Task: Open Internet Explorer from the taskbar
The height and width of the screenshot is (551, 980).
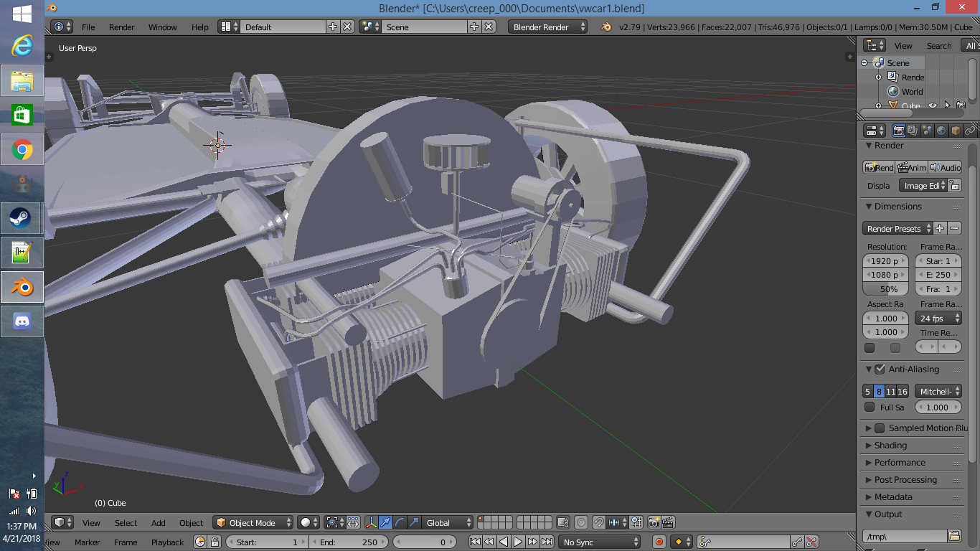Action: pyautogui.click(x=22, y=47)
